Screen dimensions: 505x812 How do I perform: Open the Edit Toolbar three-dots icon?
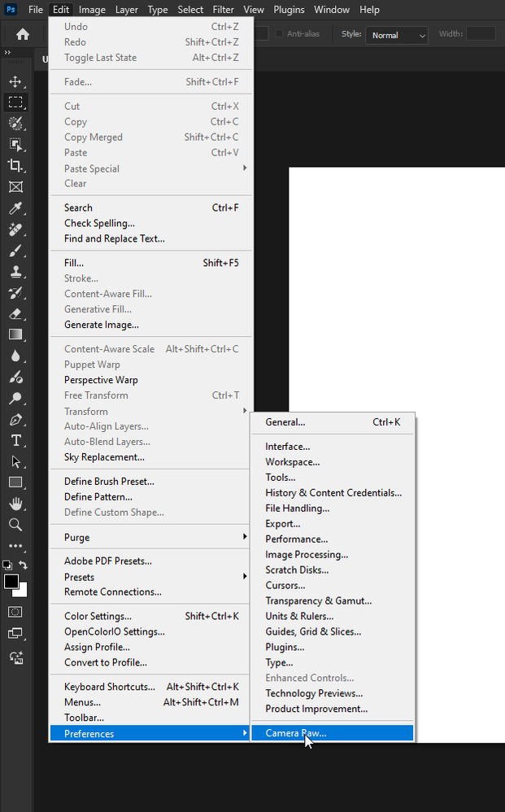pyautogui.click(x=15, y=546)
